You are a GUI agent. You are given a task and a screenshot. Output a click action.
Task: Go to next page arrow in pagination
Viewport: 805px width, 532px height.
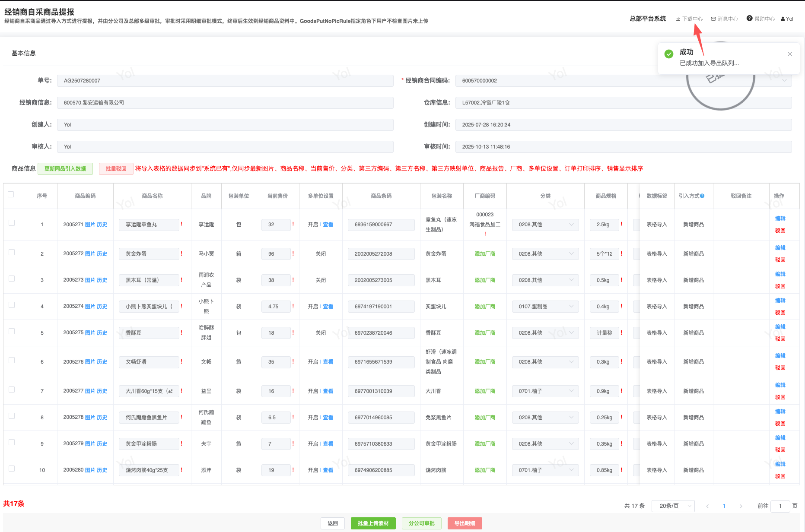[741, 506]
